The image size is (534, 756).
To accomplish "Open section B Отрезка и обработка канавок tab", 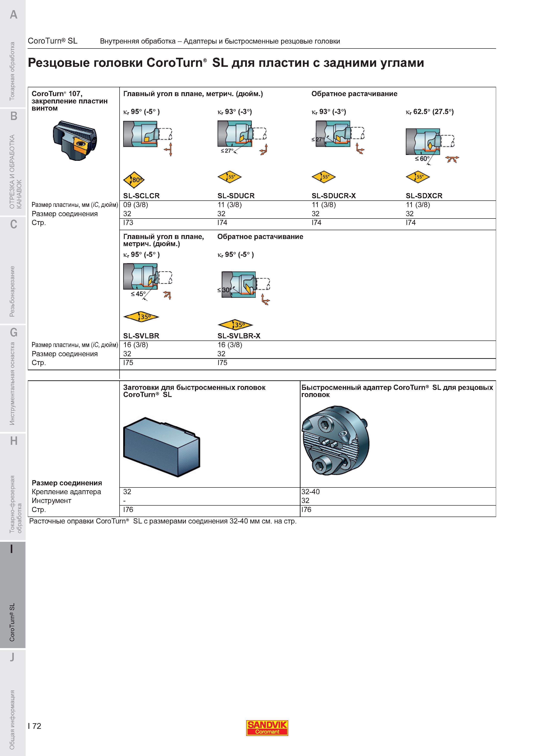I will click(12, 162).
